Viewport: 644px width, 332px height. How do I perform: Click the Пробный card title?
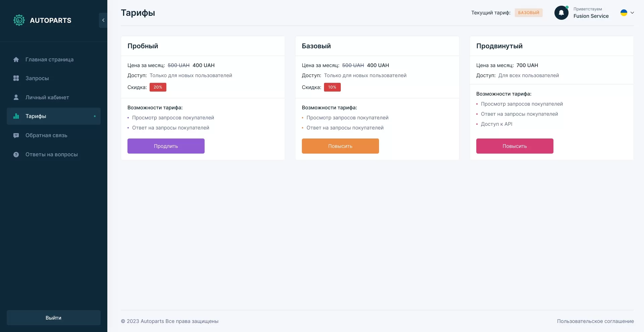coord(143,46)
